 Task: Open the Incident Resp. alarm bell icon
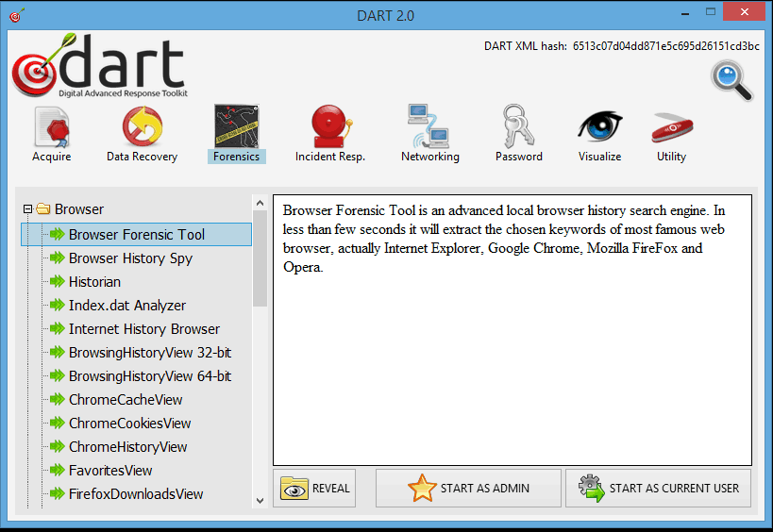click(330, 126)
